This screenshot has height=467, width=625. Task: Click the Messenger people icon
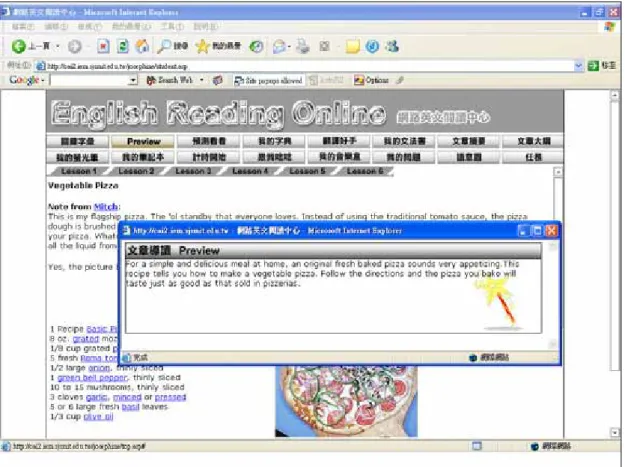coord(392,47)
